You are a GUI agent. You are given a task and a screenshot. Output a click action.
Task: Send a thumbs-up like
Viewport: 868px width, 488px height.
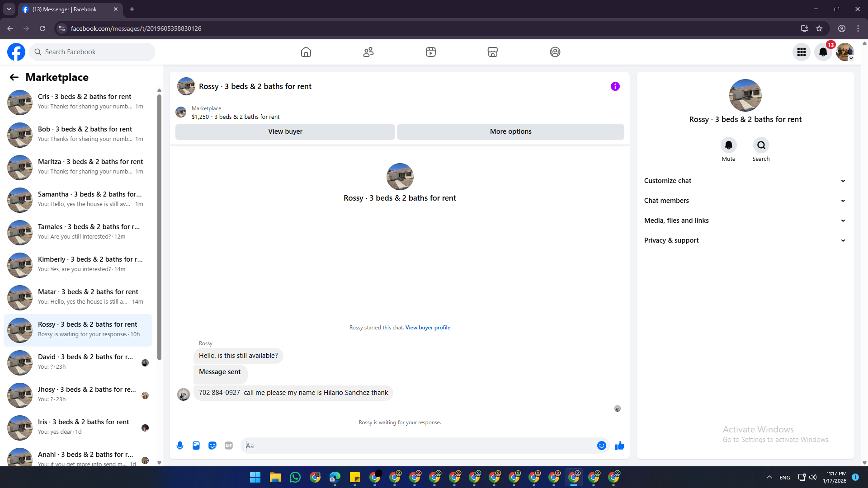click(619, 446)
